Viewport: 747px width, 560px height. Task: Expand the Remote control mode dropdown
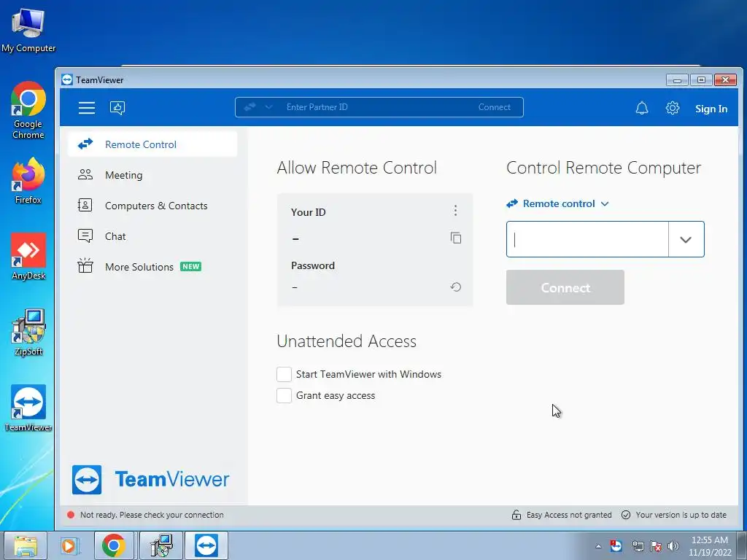click(x=558, y=204)
